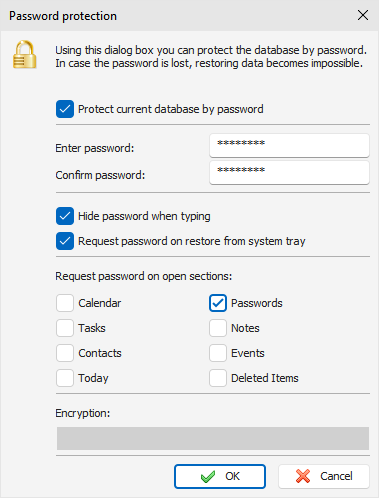Tick the Events section checkbox
The height and width of the screenshot is (498, 379).
pos(218,353)
